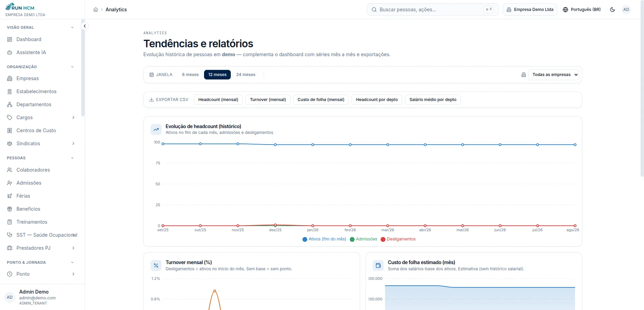Collapse the sidebar with arrow button

point(85,26)
